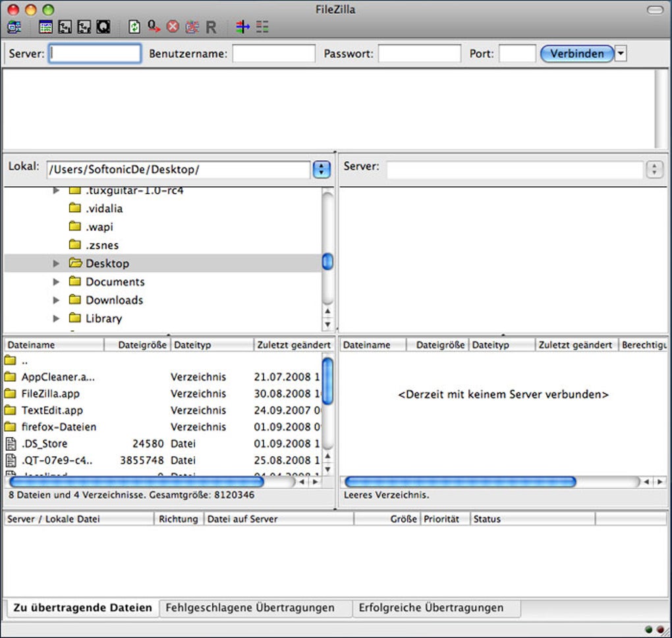Click the 24580 file size value
672x638 pixels.
148,444
